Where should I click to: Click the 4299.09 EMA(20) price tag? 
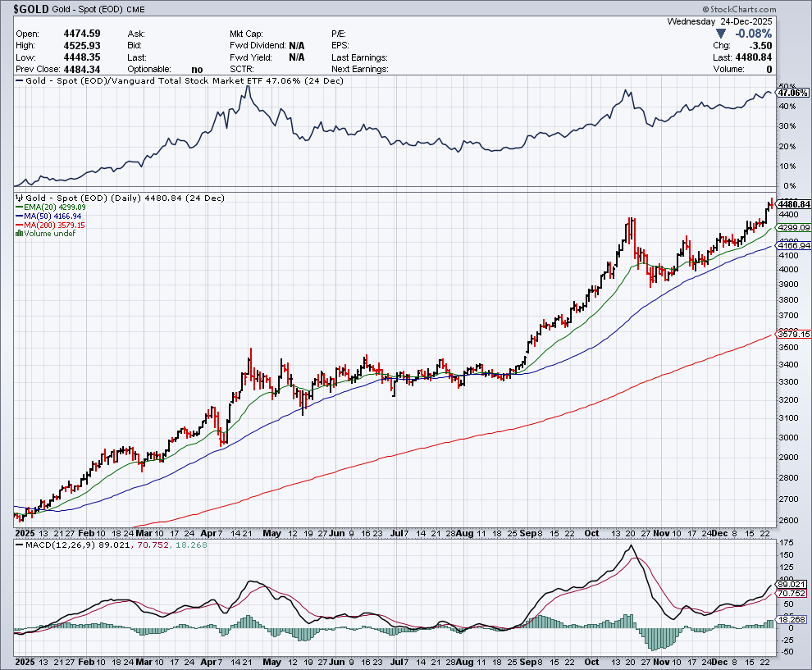pos(794,227)
